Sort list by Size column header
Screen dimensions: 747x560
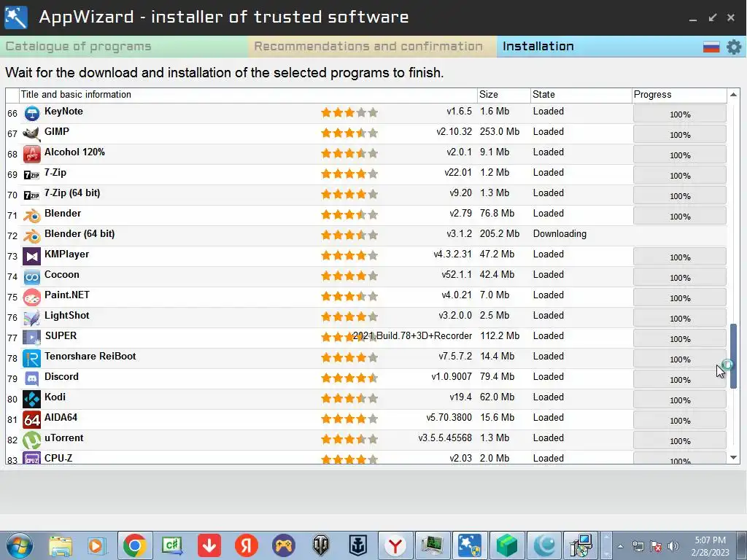point(503,94)
